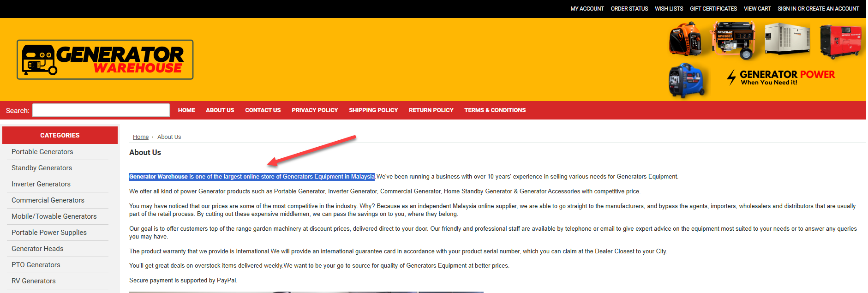The height and width of the screenshot is (293, 868).
Task: Open the Mobile/Towable Generators category
Action: click(x=54, y=216)
